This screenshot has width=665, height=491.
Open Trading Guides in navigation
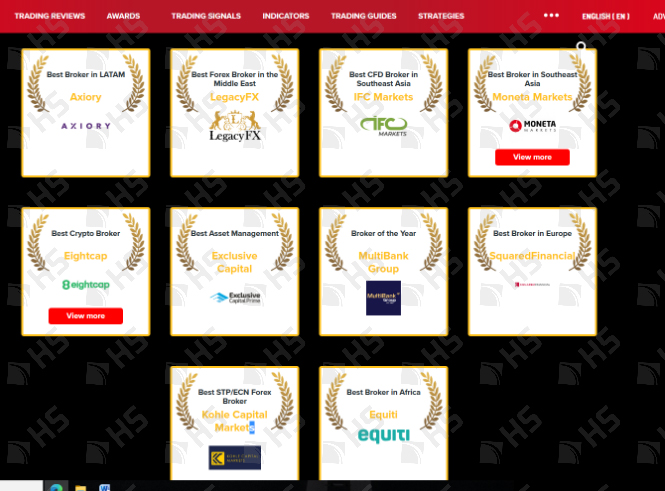363,16
